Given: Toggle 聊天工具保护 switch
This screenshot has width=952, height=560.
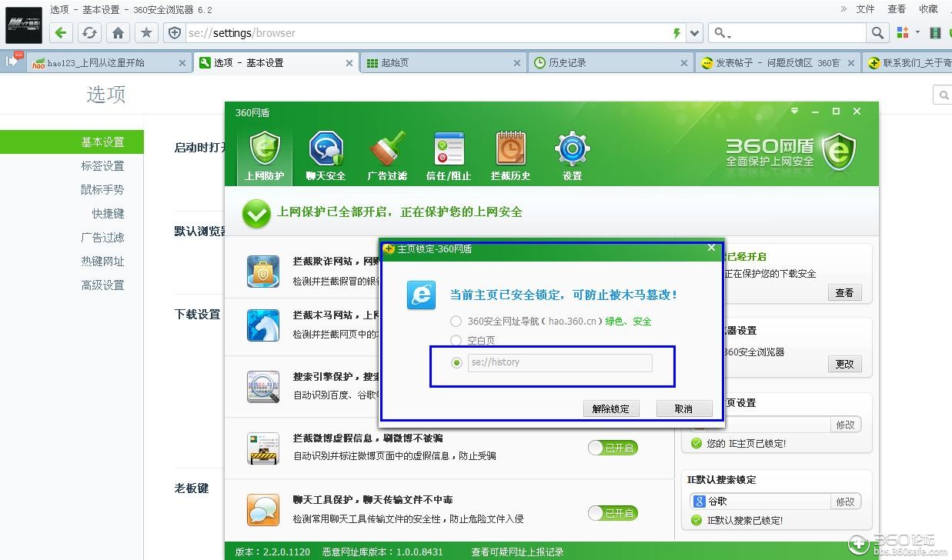Looking at the screenshot, I should [613, 513].
